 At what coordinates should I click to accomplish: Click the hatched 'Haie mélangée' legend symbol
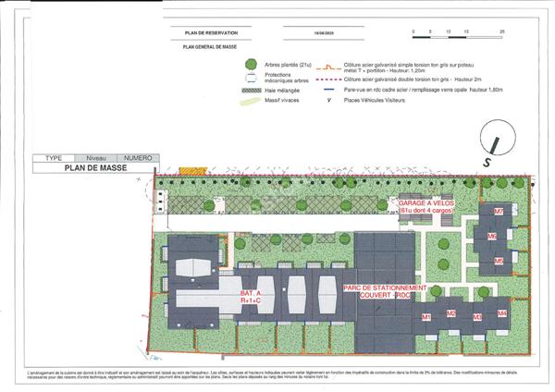[251, 90]
